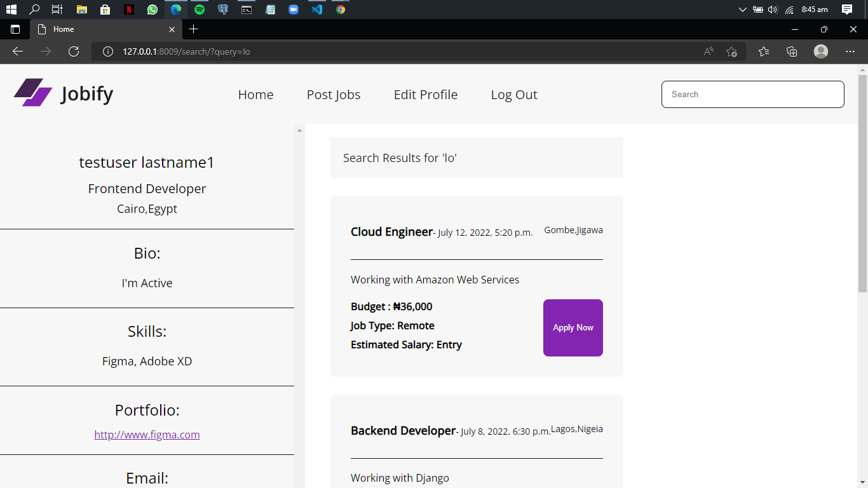Viewport: 868px width, 488px height.
Task: Open the browser profile avatar
Action: click(x=820, y=51)
